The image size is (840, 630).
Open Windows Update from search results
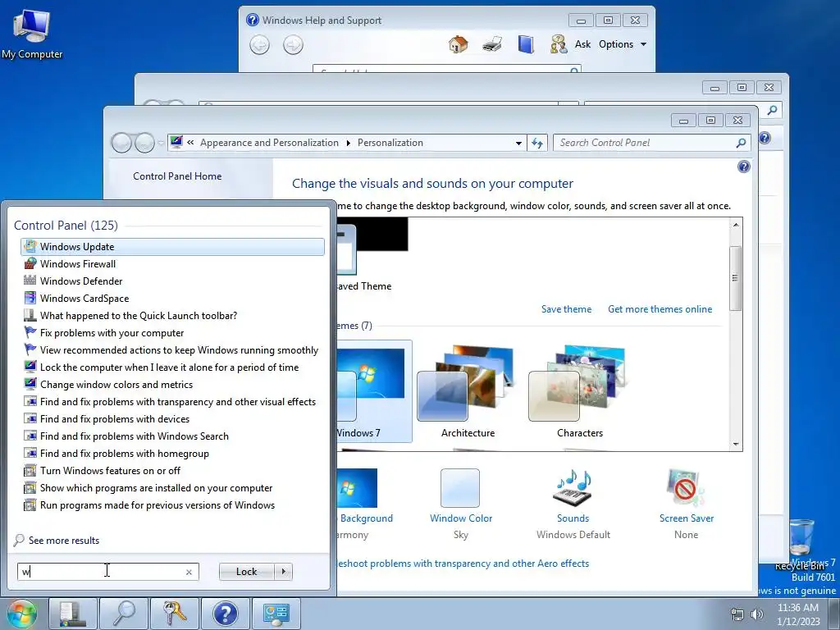[172, 246]
